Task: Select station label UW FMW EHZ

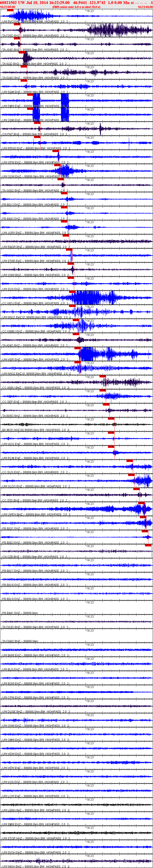Action: 11,106
